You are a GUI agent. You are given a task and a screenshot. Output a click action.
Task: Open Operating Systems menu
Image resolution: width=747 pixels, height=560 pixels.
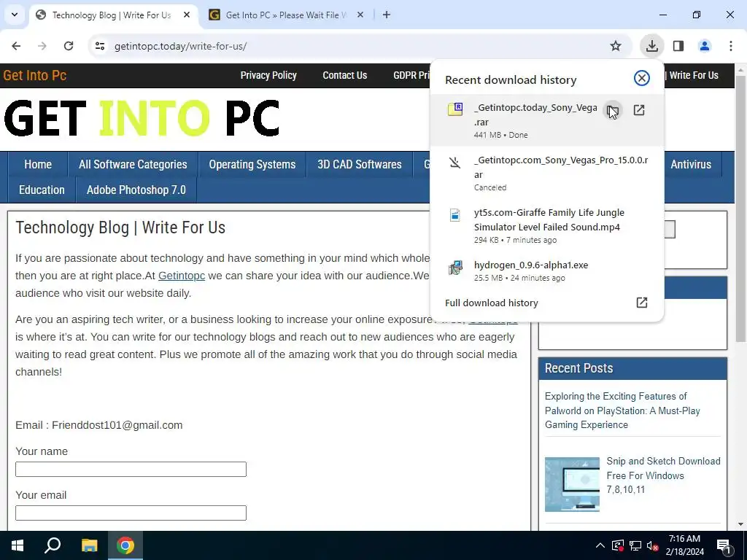click(252, 164)
